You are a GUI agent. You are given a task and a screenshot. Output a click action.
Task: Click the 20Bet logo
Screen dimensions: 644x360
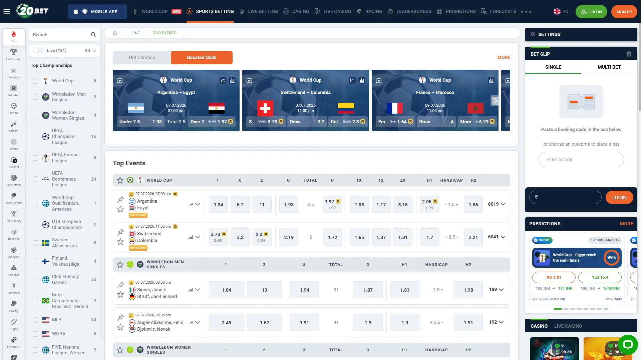click(32, 11)
